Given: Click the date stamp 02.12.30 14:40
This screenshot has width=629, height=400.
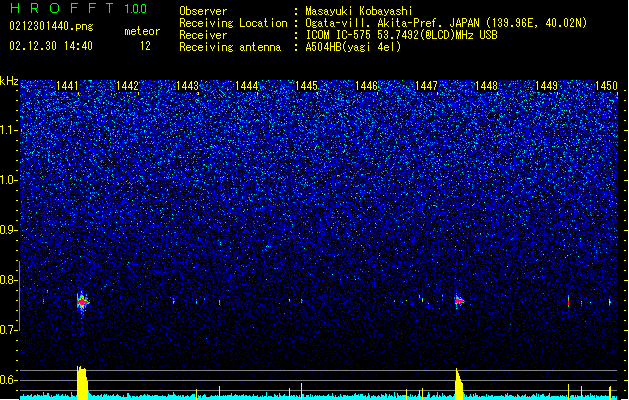Looking at the screenshot, I should [51, 46].
